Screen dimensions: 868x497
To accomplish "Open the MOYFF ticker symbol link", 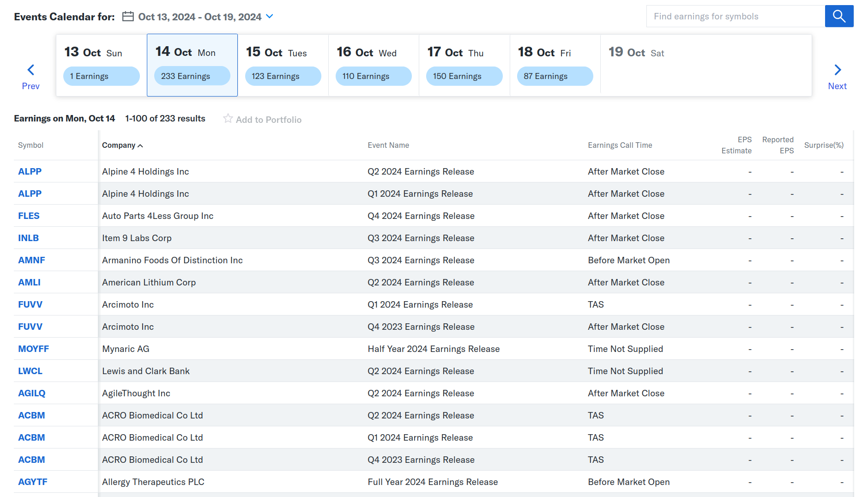I will pos(33,349).
